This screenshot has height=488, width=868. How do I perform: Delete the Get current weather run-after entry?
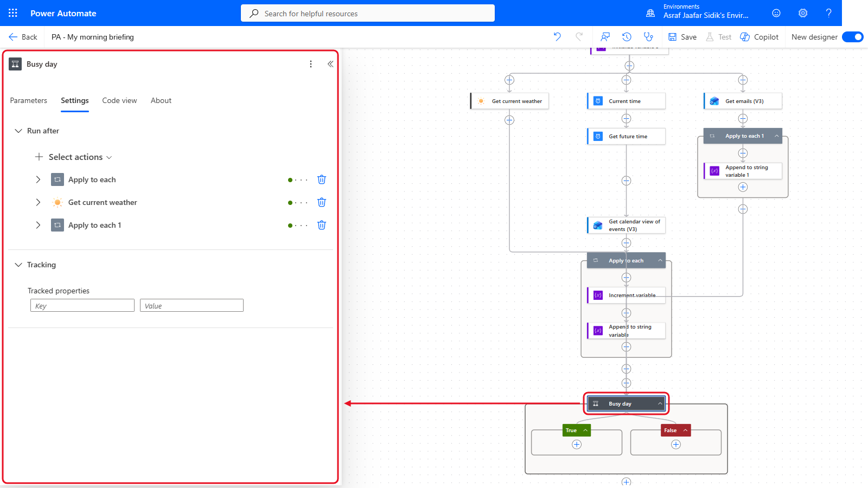[x=322, y=202]
